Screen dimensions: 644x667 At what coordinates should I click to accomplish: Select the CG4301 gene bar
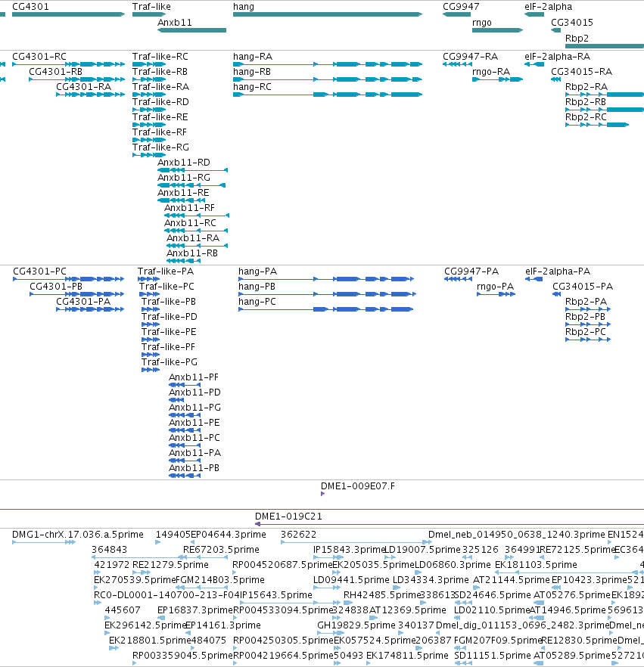(x=69, y=14)
